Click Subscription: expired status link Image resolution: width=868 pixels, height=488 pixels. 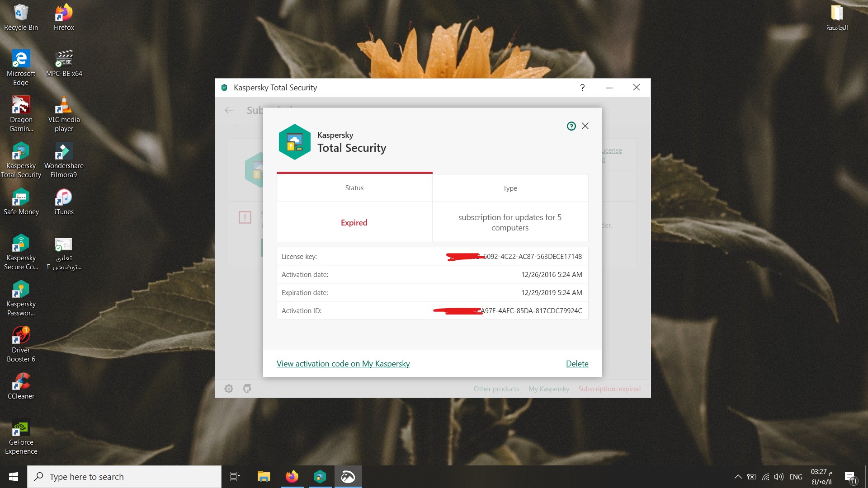[x=609, y=389]
